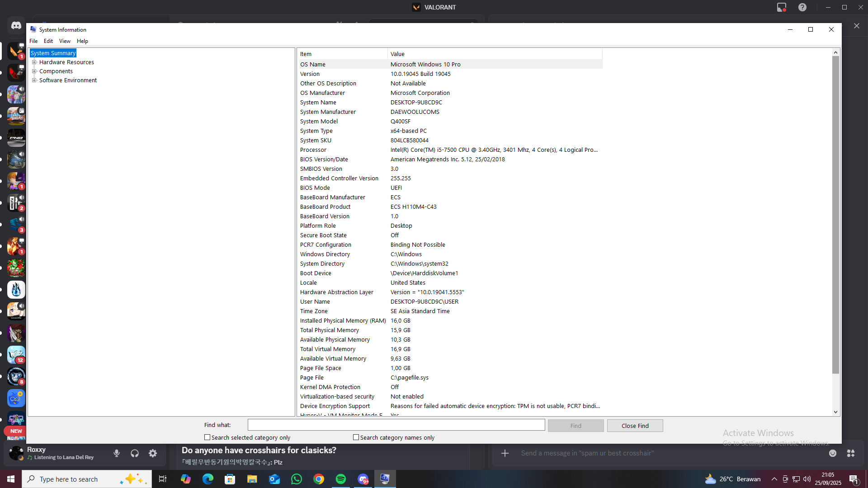
Task: Click plus attachment icon in message bar
Action: click(x=505, y=453)
